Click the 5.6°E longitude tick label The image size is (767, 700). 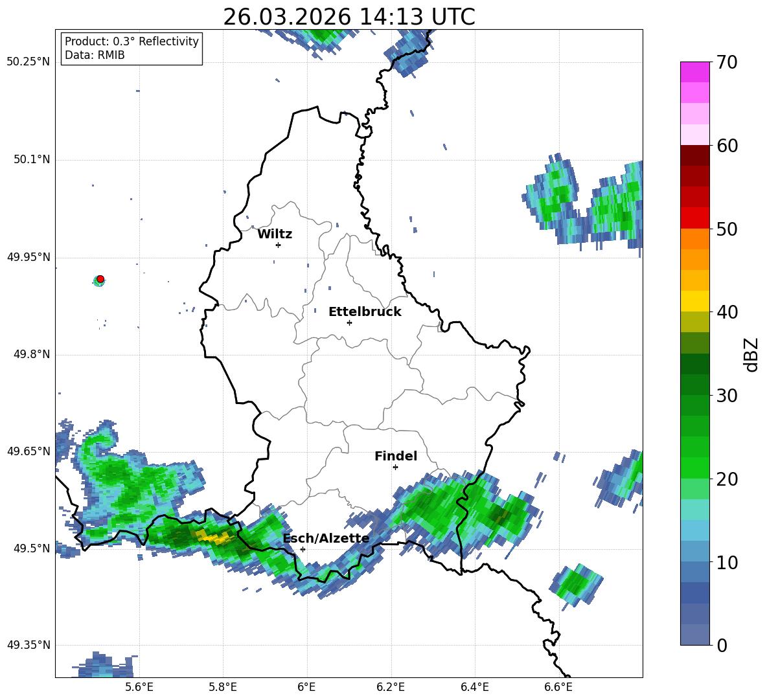[139, 687]
